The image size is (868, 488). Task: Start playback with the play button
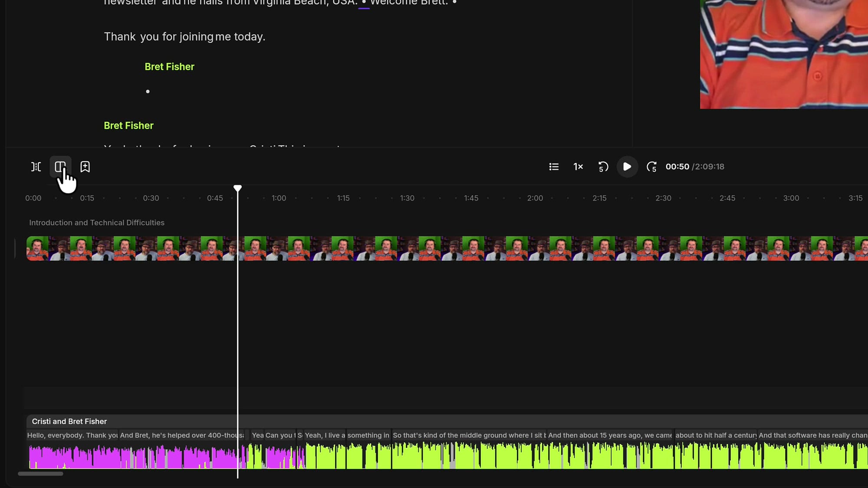click(x=627, y=167)
